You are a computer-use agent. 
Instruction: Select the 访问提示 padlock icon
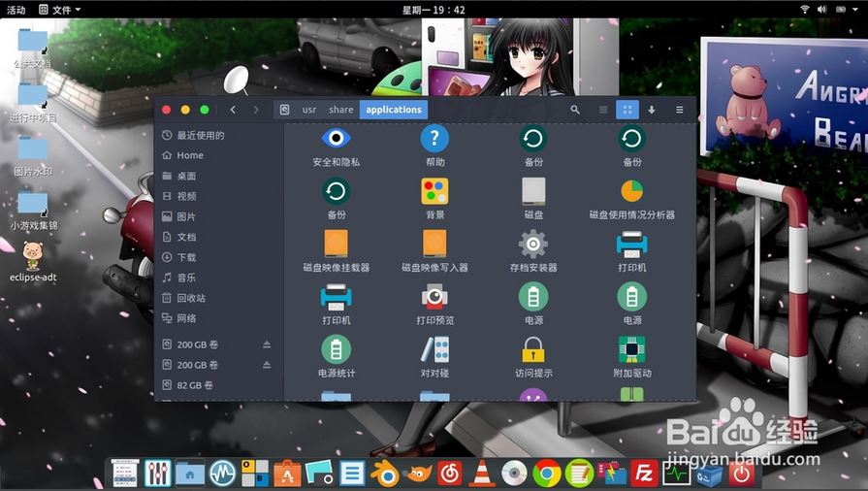click(532, 348)
